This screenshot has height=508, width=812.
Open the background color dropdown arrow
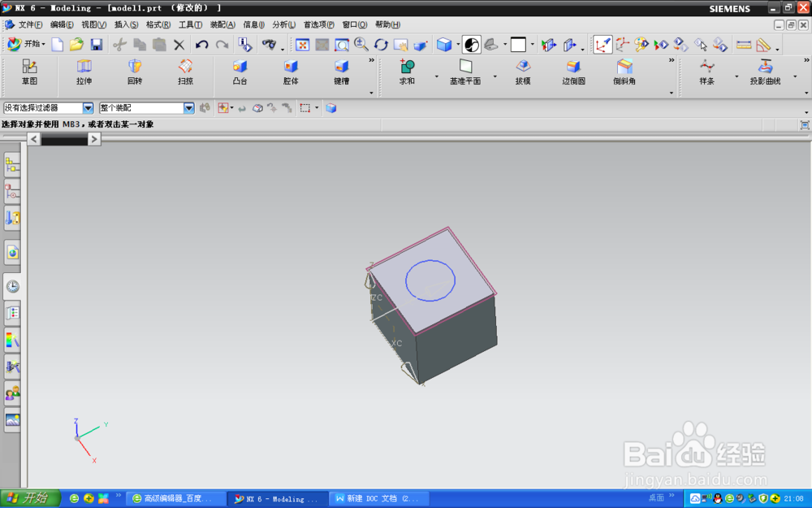click(x=533, y=45)
